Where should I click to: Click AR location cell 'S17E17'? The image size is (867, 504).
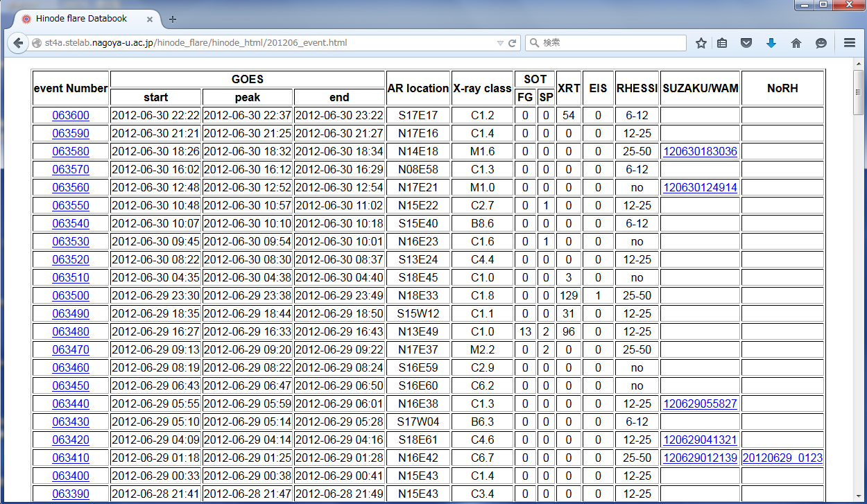tap(418, 115)
